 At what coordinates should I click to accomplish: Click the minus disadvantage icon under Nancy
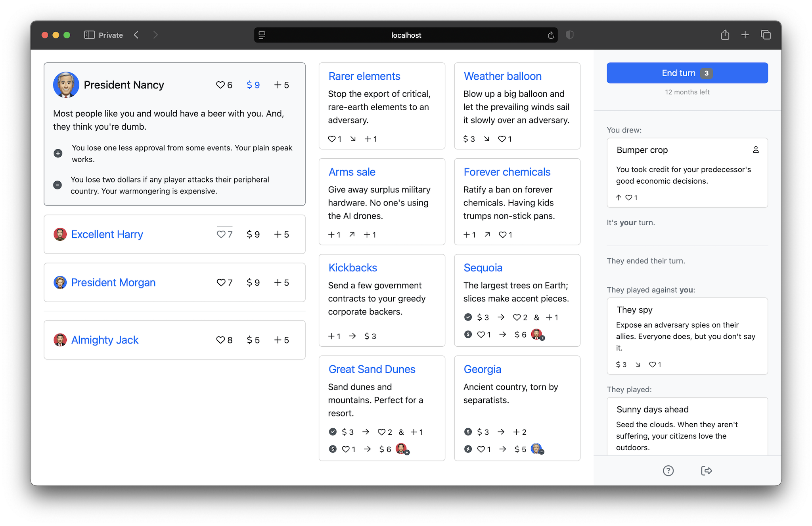57,185
